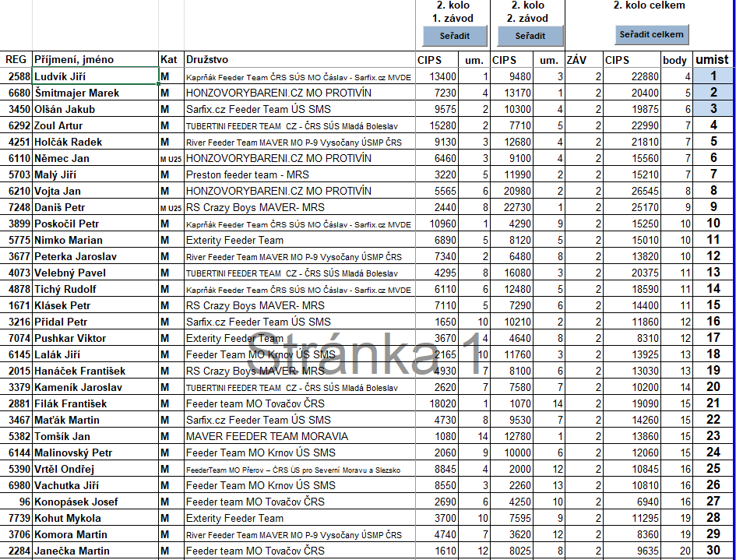Select the ZÁV column header
The image size is (736, 560).
584,60
